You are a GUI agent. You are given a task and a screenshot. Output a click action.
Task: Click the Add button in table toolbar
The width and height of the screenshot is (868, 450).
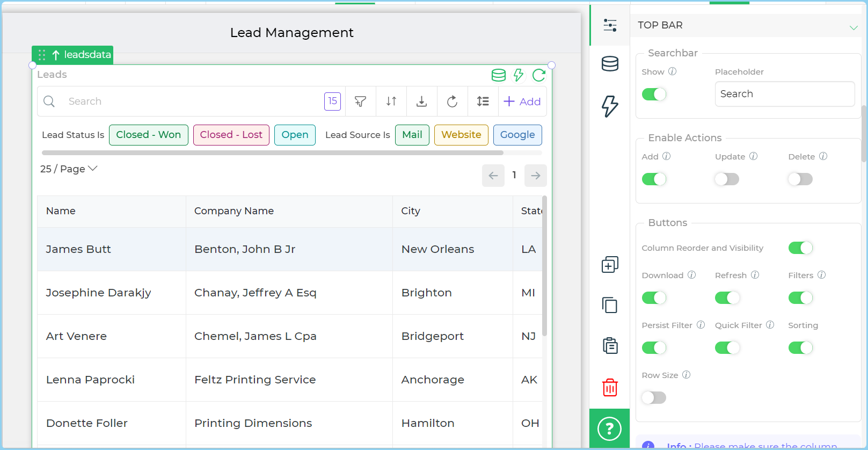522,101
